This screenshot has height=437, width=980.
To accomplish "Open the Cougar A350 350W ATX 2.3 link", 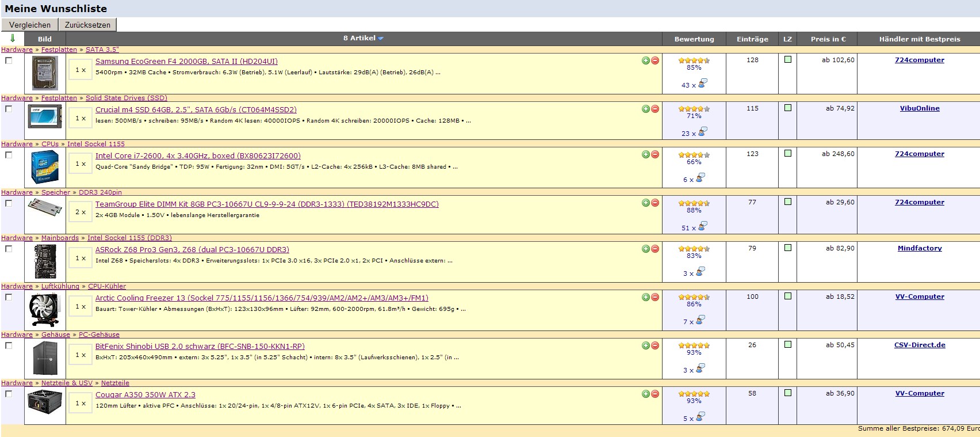I will (x=146, y=394).
